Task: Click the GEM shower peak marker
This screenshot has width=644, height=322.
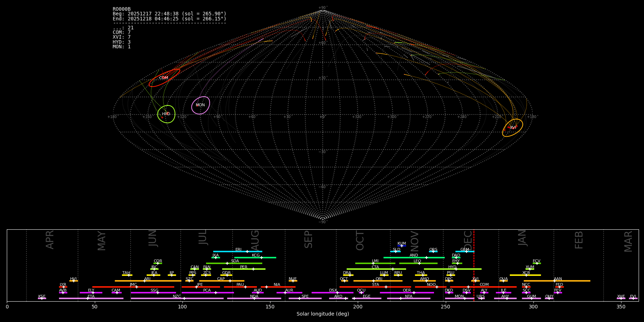Action: coord(466,252)
